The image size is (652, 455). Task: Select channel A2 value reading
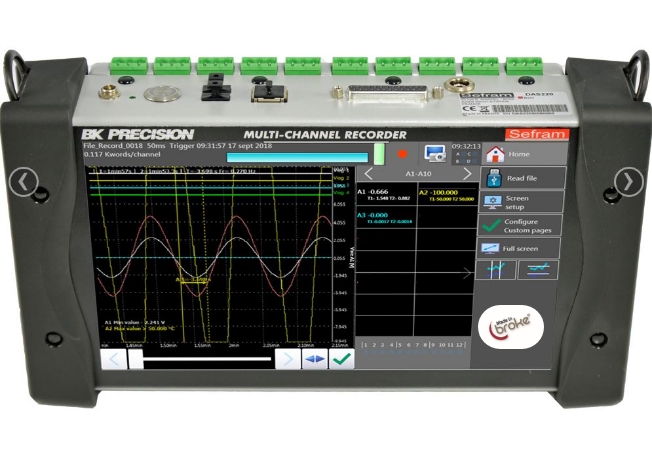[445, 194]
